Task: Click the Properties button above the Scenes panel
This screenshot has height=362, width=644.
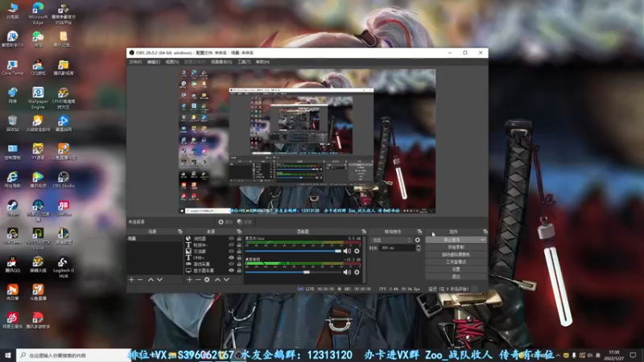Action: click(225, 222)
